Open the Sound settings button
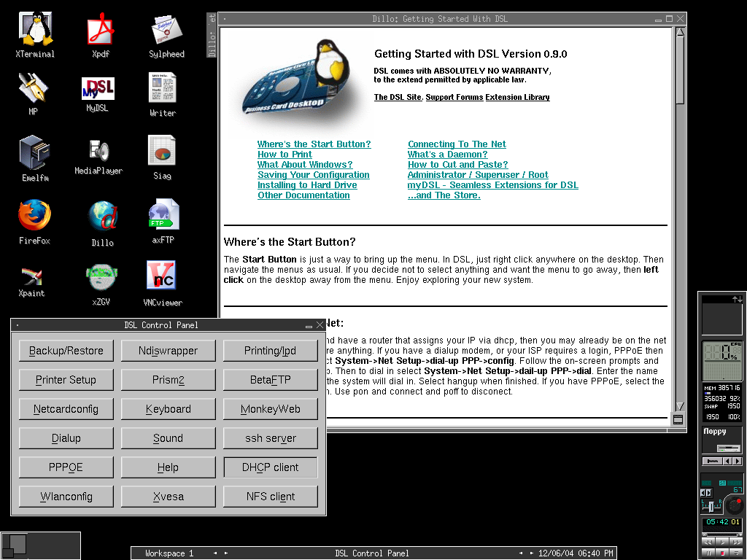 (x=169, y=438)
